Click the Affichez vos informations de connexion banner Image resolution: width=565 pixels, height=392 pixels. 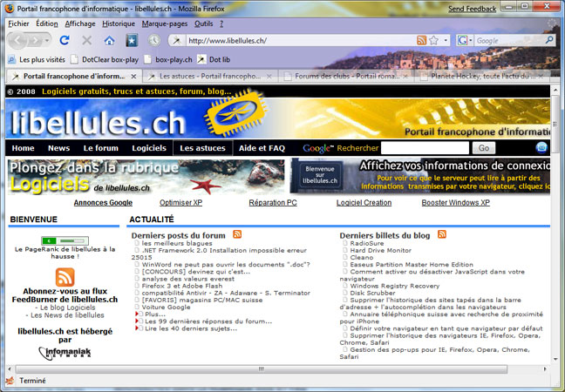[420, 176]
